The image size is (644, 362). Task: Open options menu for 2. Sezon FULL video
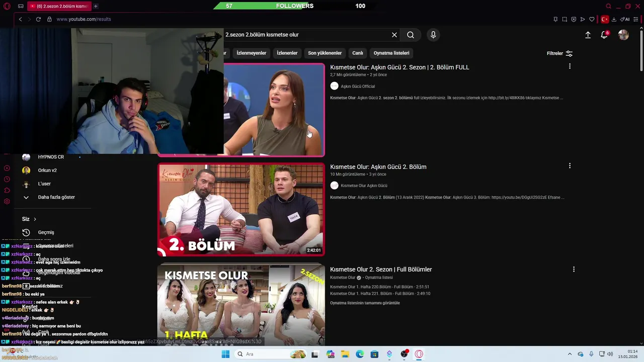[570, 66]
